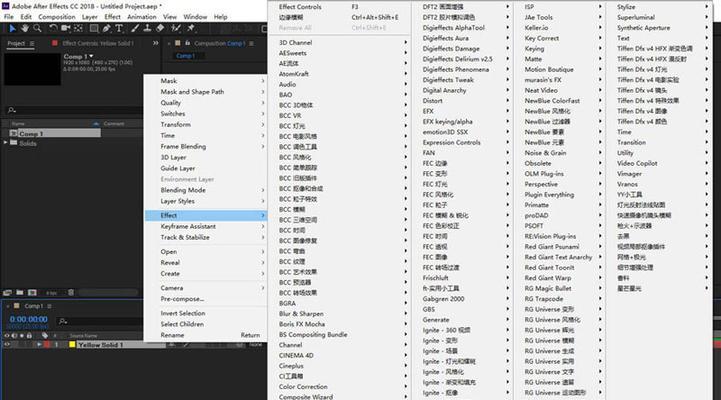Click the red label of Yellow Solid 1 layer

(47, 344)
